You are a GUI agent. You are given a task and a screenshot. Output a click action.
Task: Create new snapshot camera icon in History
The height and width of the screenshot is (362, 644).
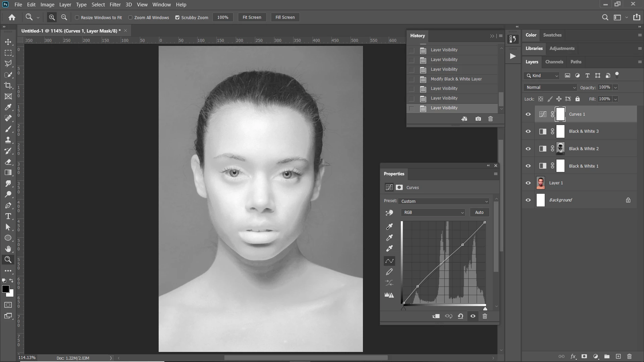pyautogui.click(x=478, y=119)
